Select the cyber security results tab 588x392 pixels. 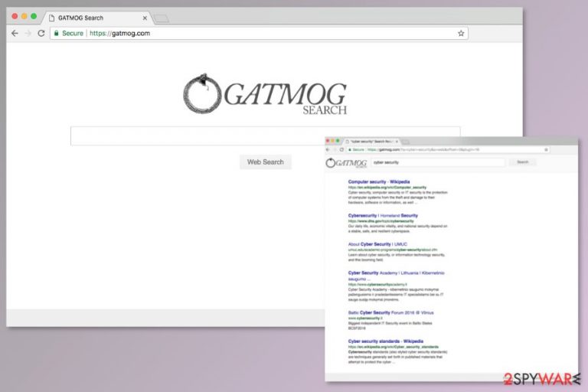(x=371, y=142)
